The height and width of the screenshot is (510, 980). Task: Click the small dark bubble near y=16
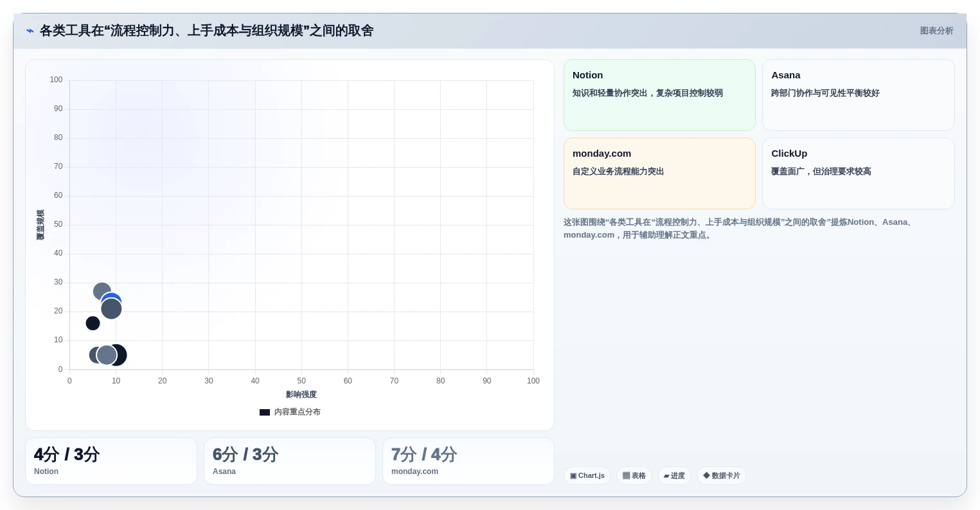coord(93,323)
